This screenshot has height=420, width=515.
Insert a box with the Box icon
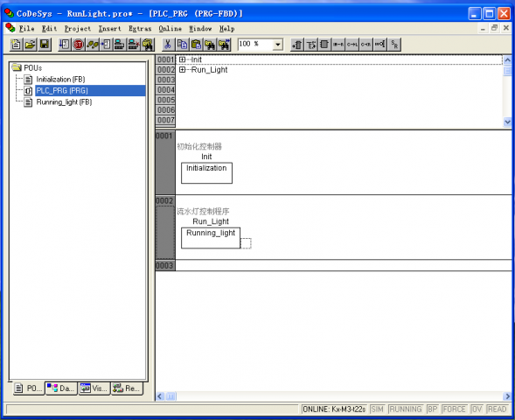pyautogui.click(x=324, y=45)
